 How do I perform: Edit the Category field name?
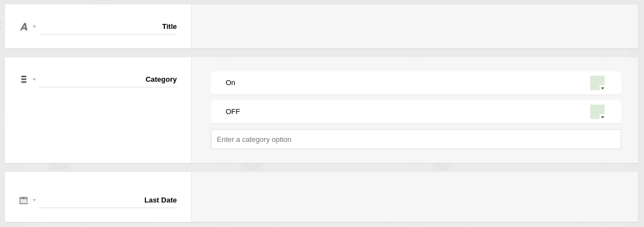(108, 80)
